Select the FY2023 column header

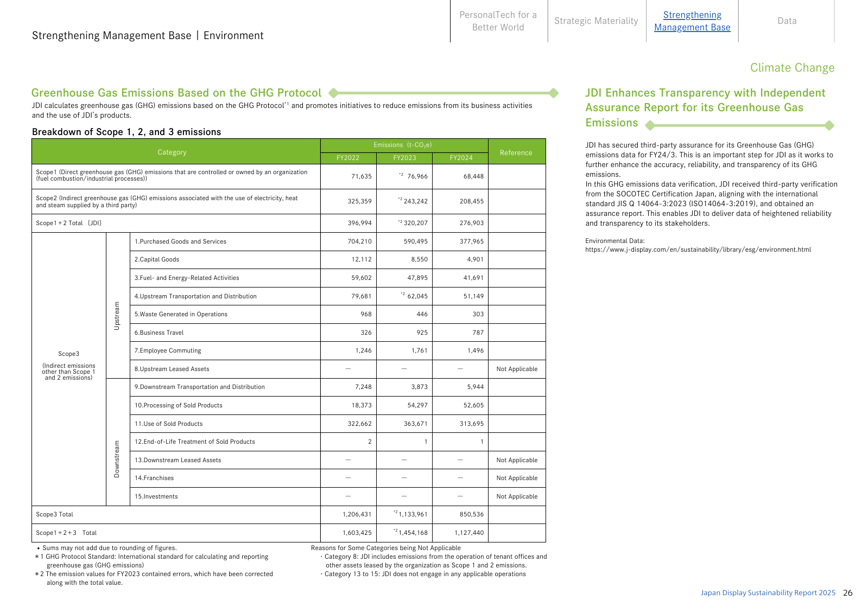[404, 158]
